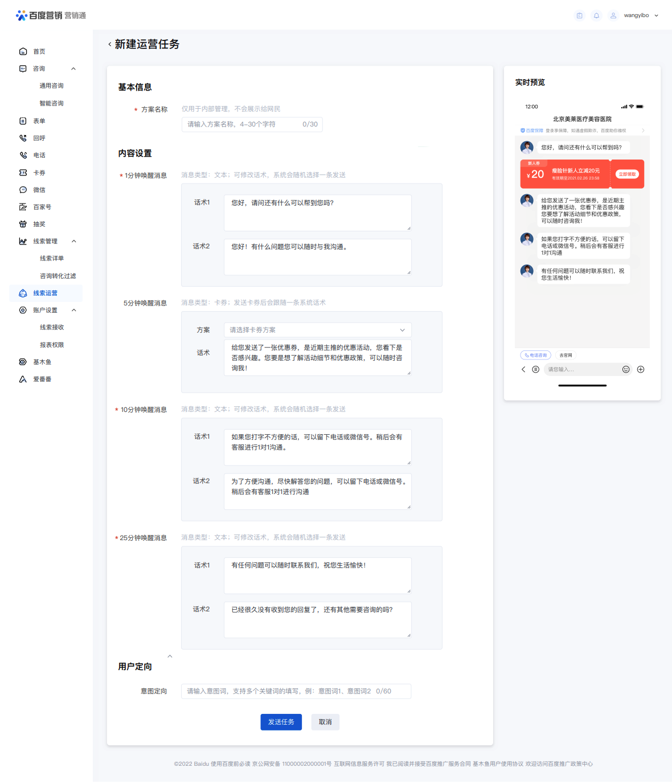This screenshot has height=784, width=672.
Task: Click the plus icon in phone preview
Action: pos(641,369)
